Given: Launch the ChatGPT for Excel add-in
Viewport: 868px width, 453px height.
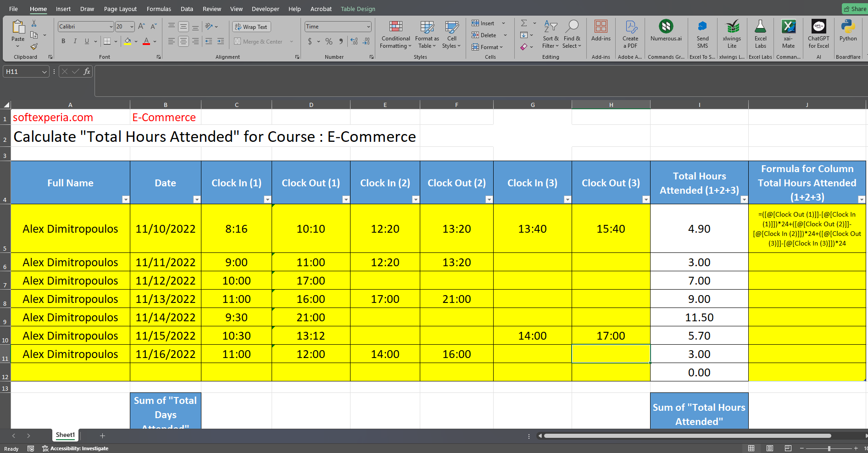Looking at the screenshot, I should pyautogui.click(x=818, y=34).
